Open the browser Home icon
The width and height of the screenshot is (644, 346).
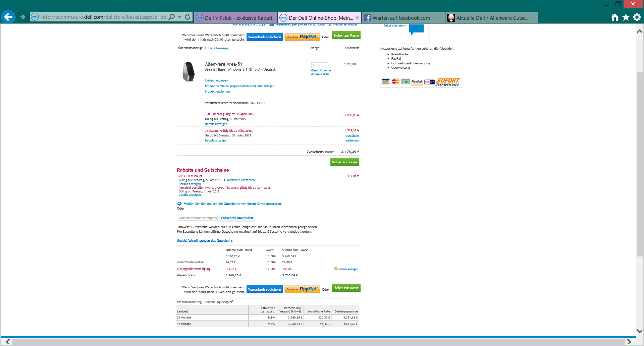click(x=614, y=17)
